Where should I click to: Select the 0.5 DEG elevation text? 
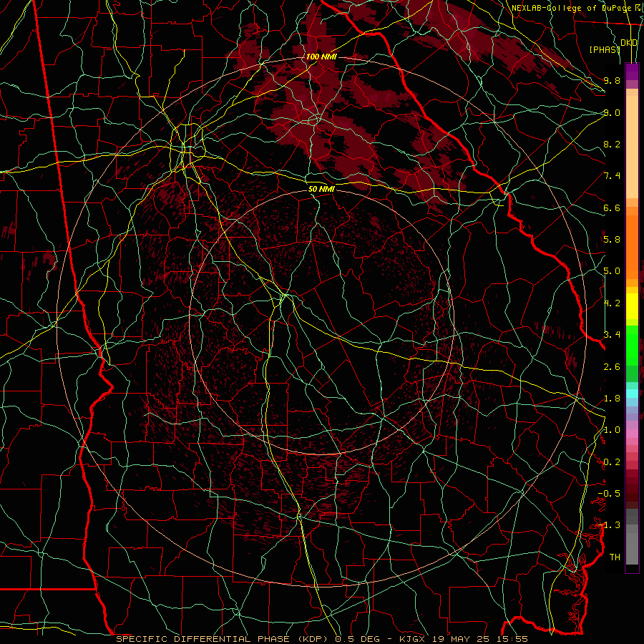(x=358, y=639)
